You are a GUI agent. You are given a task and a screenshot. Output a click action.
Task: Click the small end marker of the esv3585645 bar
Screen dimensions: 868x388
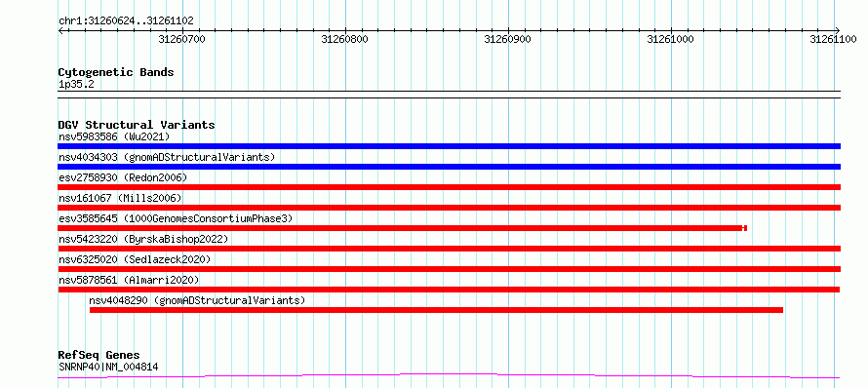click(745, 228)
